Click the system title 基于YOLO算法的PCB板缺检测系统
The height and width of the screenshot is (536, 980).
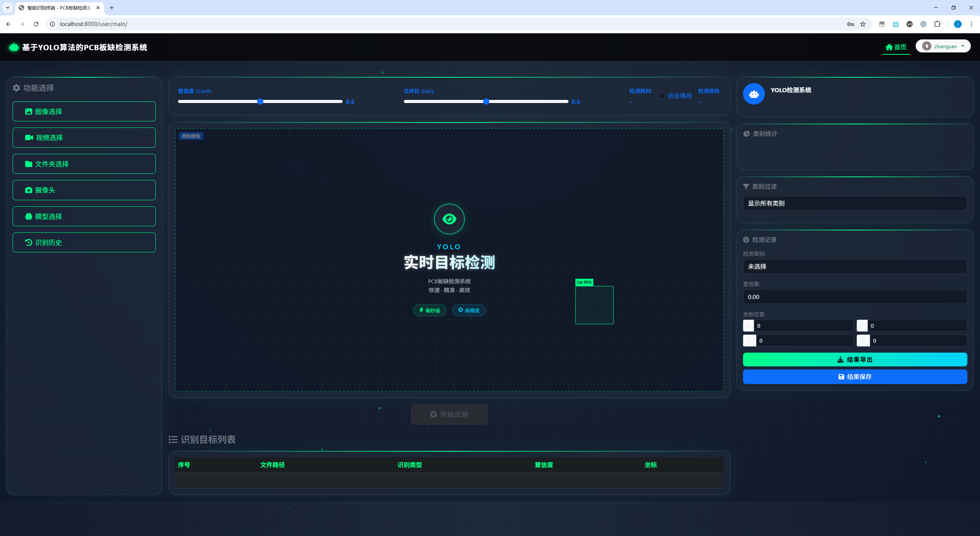click(x=85, y=47)
